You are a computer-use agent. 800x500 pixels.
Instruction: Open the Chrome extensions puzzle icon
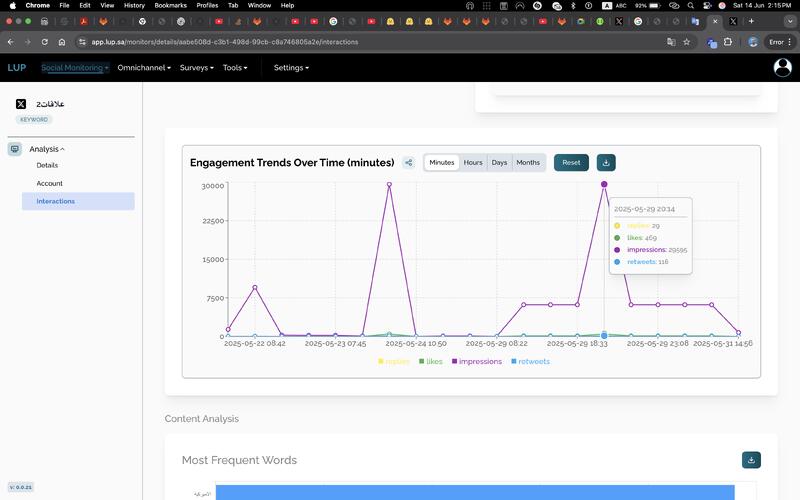click(728, 42)
